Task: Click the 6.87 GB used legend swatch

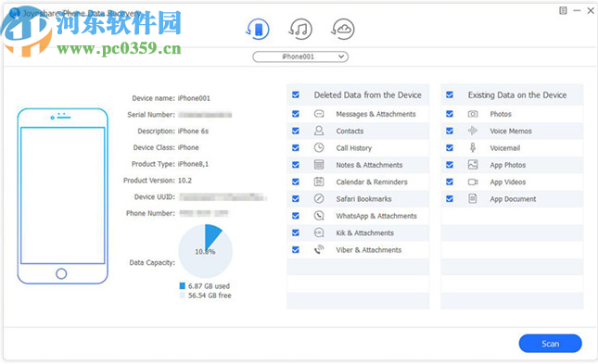Action: point(183,286)
